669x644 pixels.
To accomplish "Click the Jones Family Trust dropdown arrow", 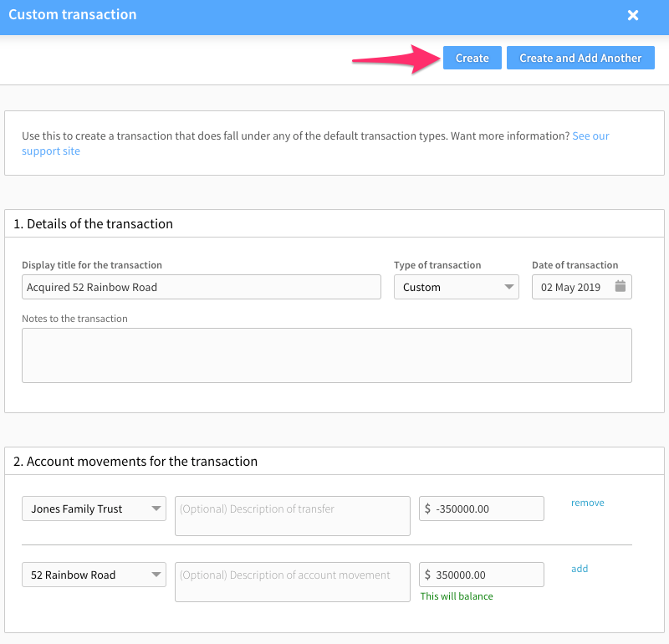I will pos(156,509).
